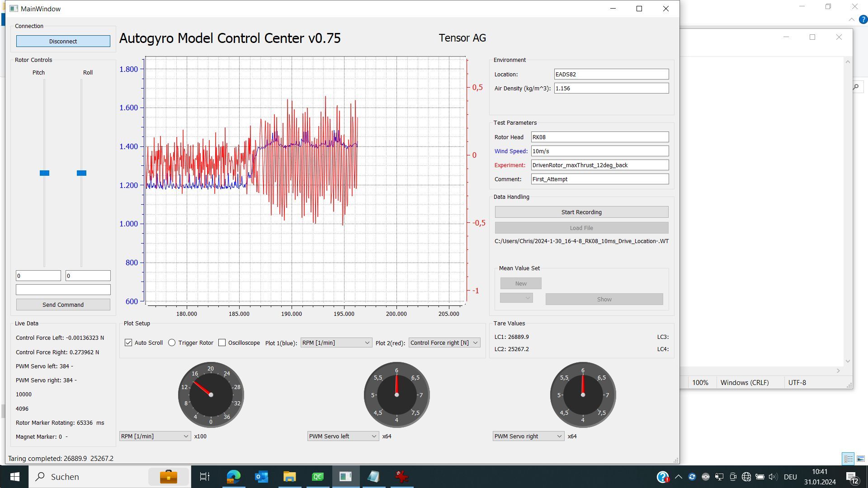The height and width of the screenshot is (488, 868).
Task: Open the PWM Servo left gauge dropdown
Action: (343, 436)
